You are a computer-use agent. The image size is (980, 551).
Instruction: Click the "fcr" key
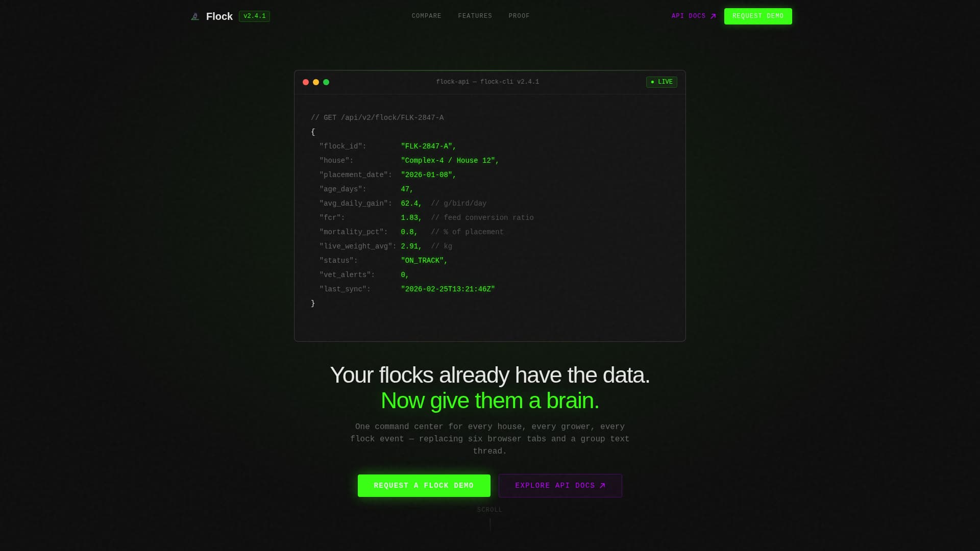(332, 218)
